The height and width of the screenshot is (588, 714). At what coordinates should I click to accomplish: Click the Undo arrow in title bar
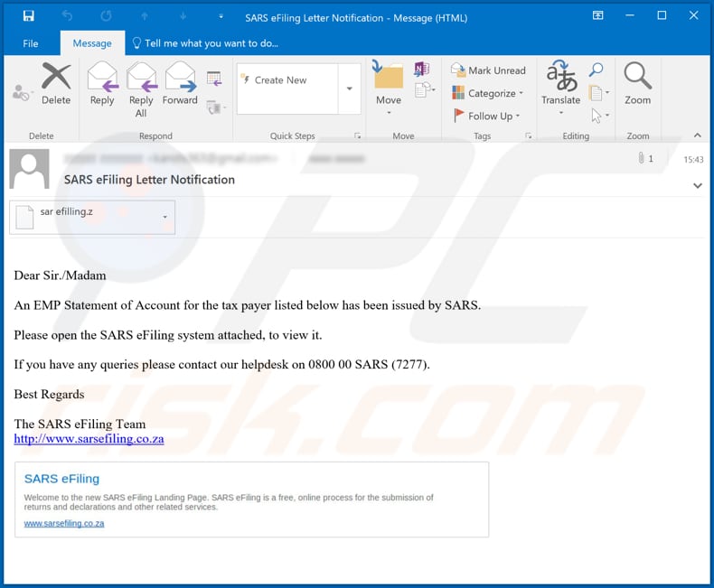67,16
